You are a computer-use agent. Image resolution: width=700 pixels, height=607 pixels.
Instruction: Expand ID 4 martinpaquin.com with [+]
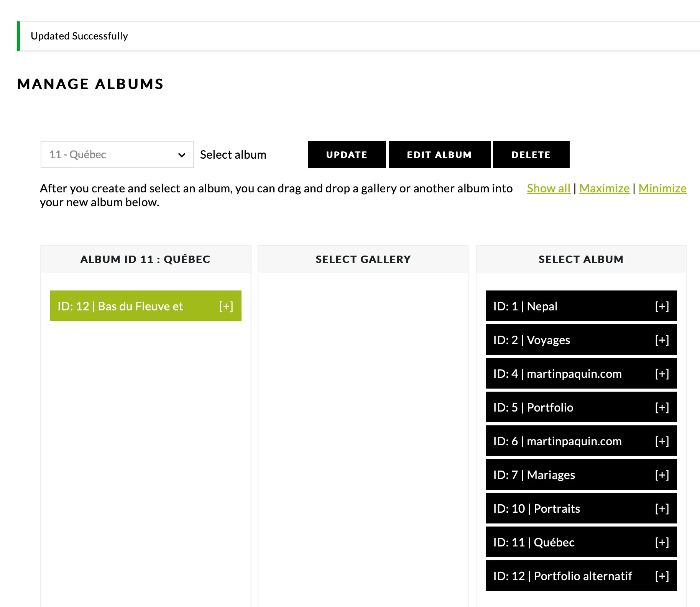662,374
